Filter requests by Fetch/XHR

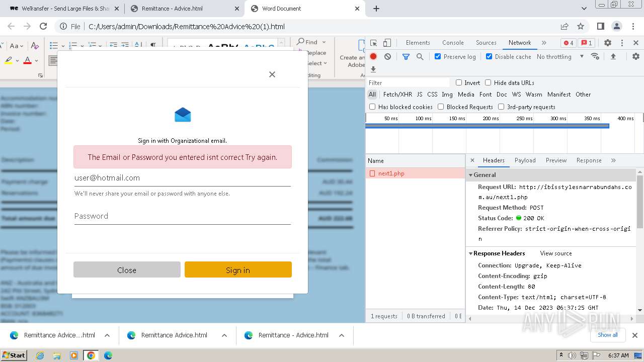[x=397, y=95]
